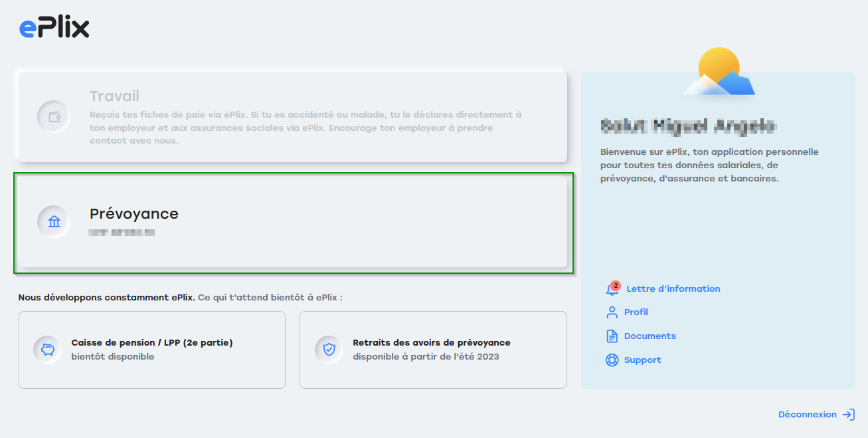This screenshot has height=438, width=868.
Task: Click the red notification badge showing 2
Action: click(616, 286)
